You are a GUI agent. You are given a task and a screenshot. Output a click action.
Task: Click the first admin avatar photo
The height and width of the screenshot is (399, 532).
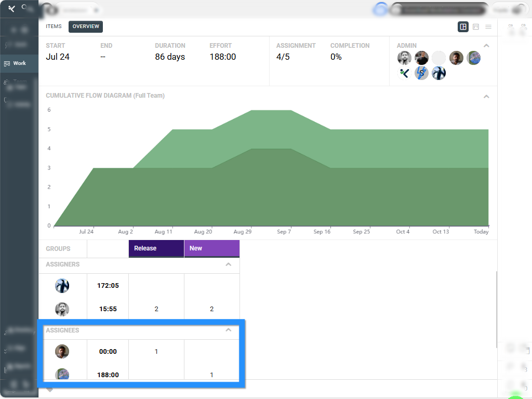pos(404,58)
